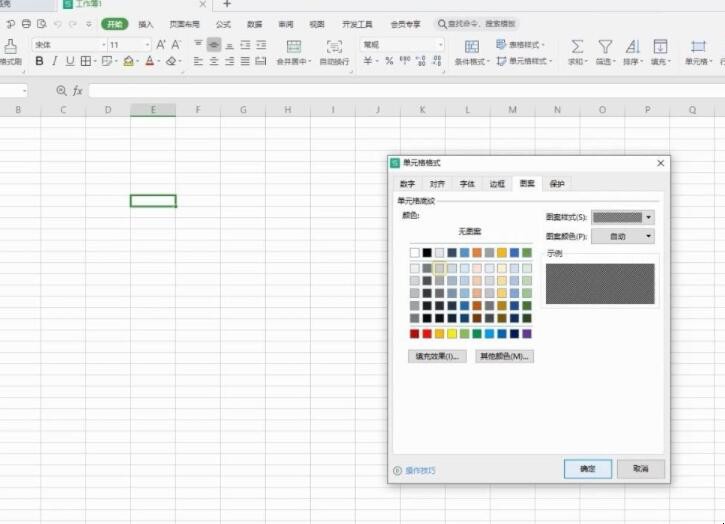Click the OK (确定) button
The height and width of the screenshot is (524, 725).
coord(588,469)
